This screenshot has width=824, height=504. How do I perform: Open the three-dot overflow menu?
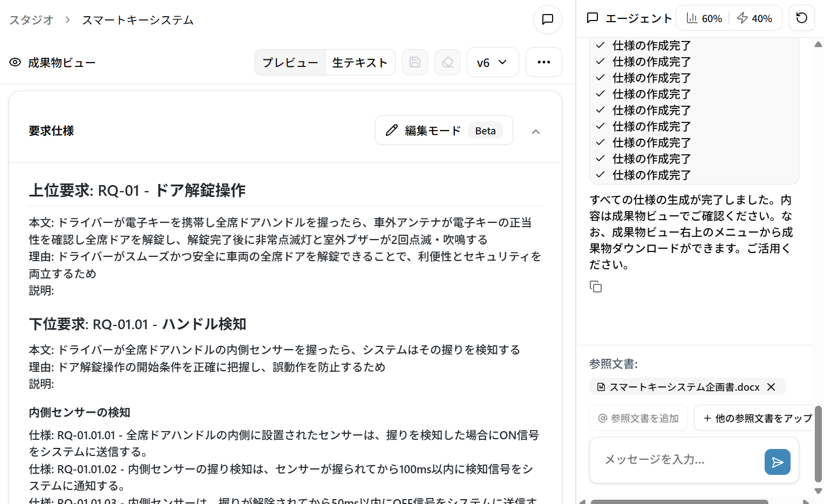click(x=543, y=62)
